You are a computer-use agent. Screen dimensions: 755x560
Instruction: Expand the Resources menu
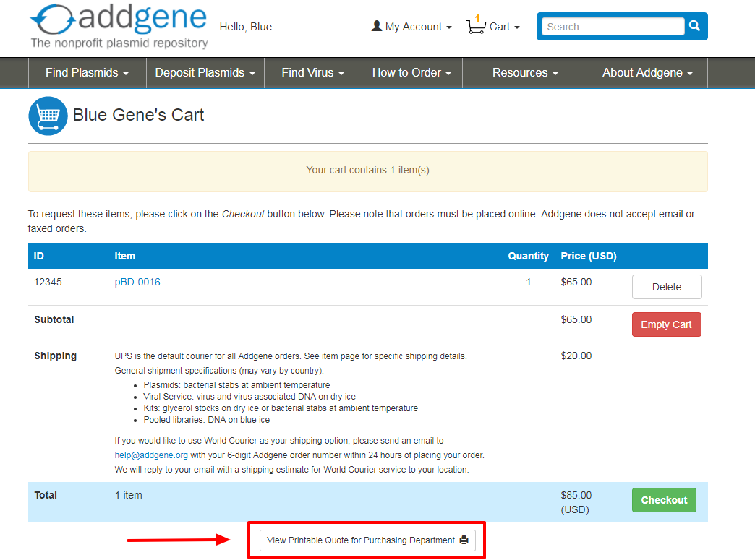[525, 73]
